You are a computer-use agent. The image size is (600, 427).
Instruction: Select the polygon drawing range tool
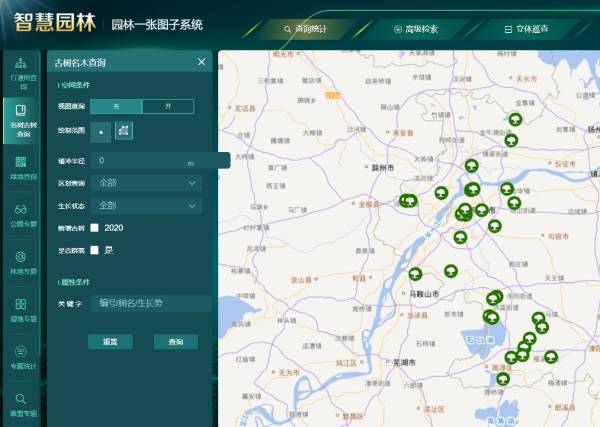123,130
